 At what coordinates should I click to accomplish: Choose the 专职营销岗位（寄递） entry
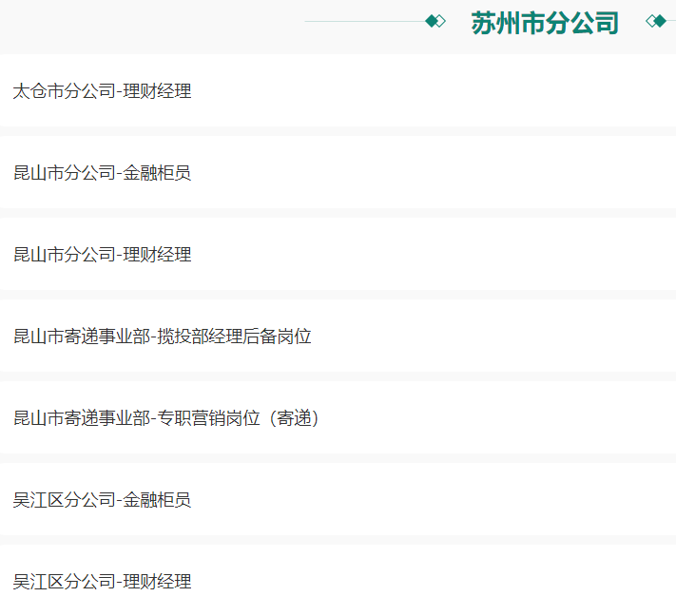240,418
